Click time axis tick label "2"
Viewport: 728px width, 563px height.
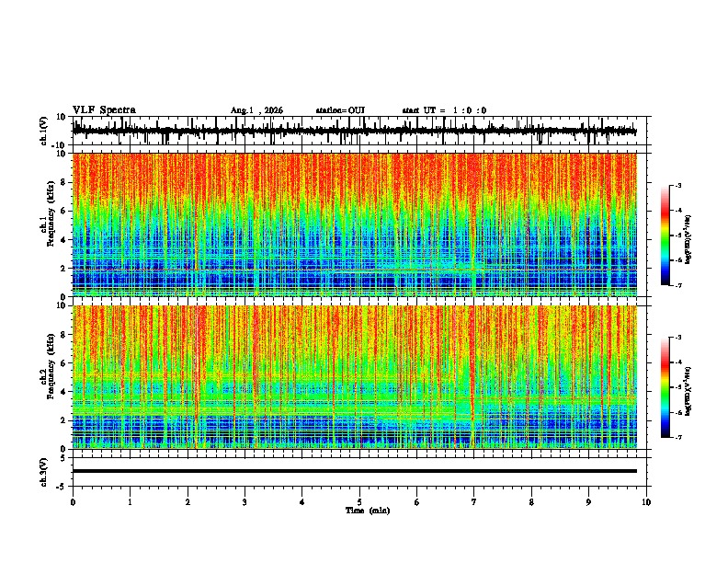[188, 502]
